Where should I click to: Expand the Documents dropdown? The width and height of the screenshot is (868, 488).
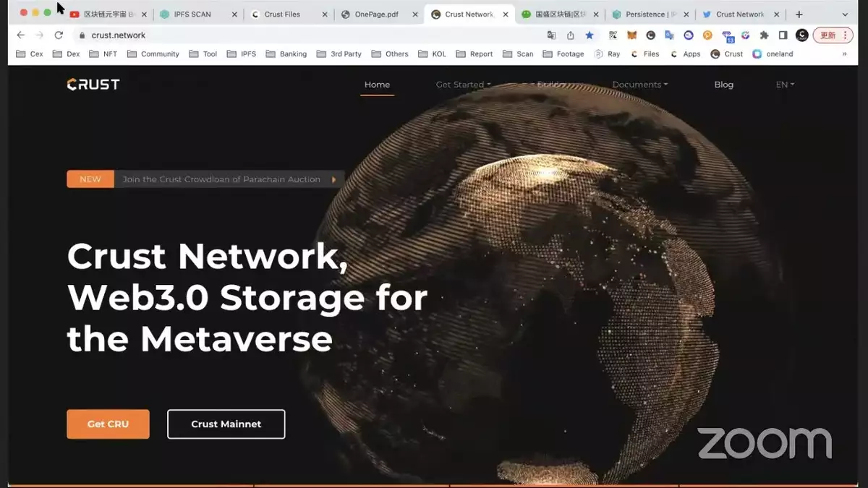(640, 85)
